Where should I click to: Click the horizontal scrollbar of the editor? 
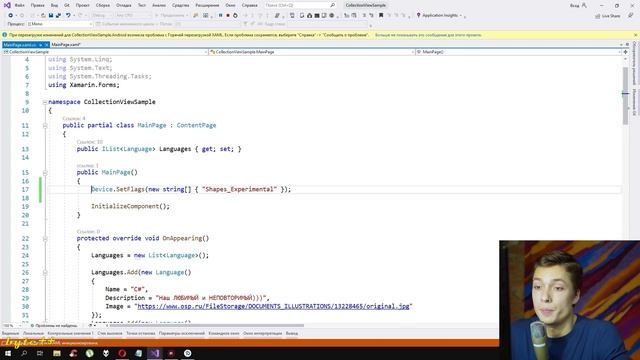tap(206, 326)
